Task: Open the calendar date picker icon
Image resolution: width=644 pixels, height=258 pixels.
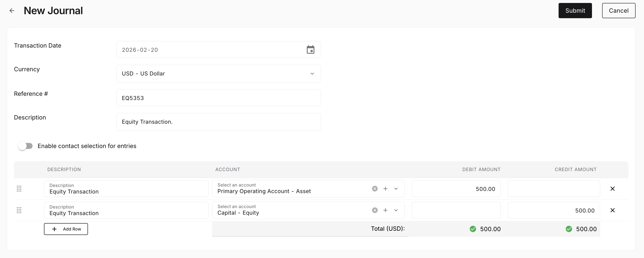Action: click(x=310, y=49)
